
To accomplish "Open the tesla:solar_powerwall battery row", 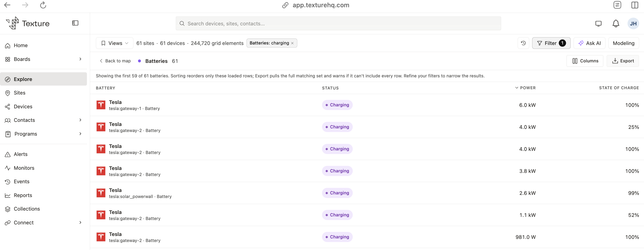I will [367, 193].
